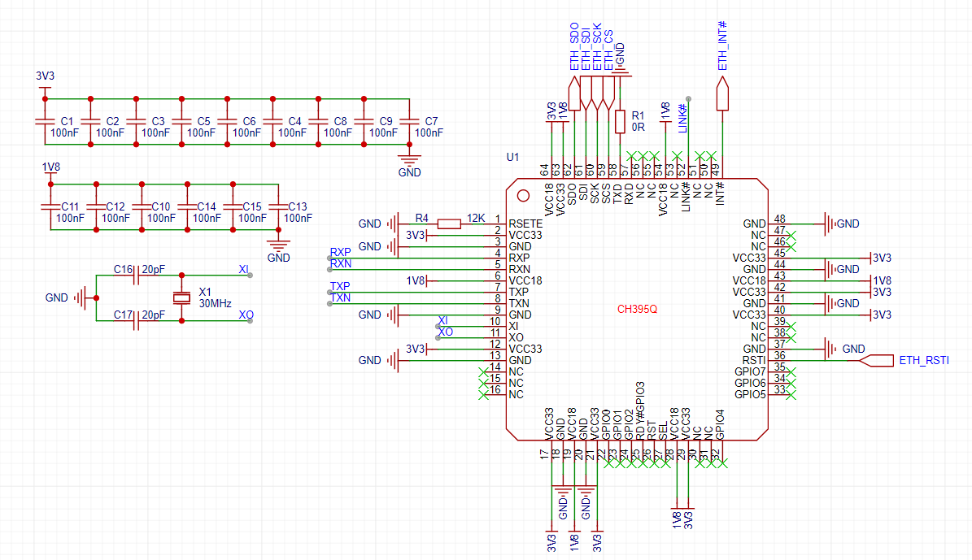Click the CH395Q chip name text
The width and height of the screenshot is (972, 560).
coord(637,309)
